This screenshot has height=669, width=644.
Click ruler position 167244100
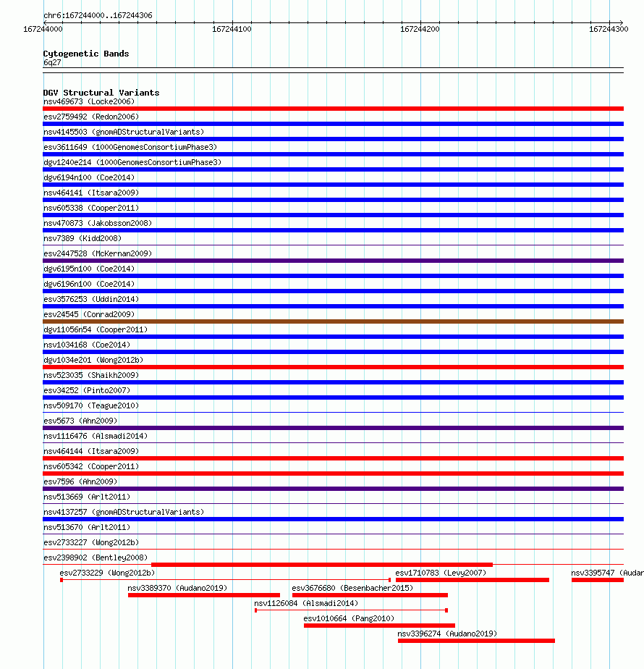tap(232, 29)
